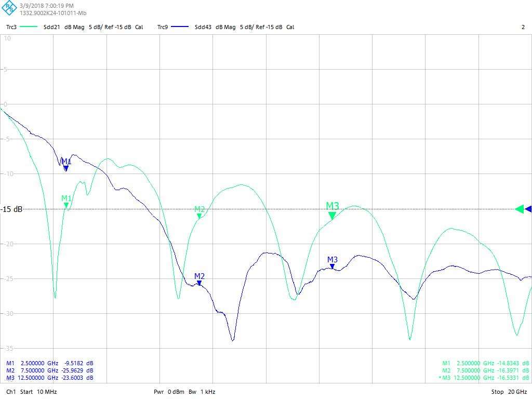
Task: Select the blue M3 marker triangle on trace
Action: 332,267
